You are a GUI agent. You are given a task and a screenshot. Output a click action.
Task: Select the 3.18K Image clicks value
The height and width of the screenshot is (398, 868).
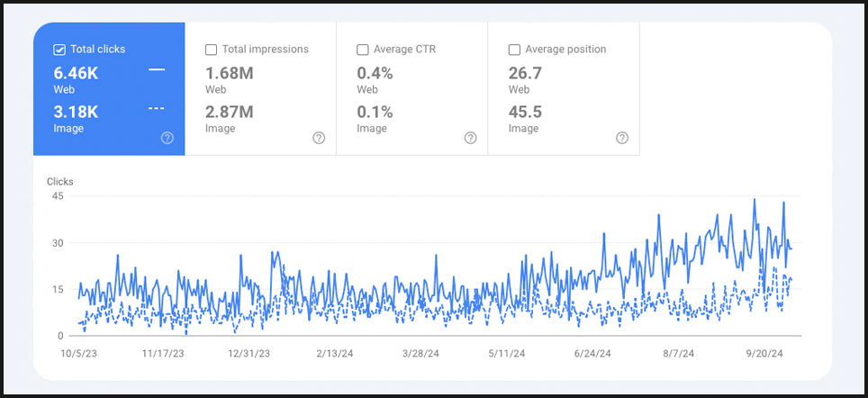point(77,112)
